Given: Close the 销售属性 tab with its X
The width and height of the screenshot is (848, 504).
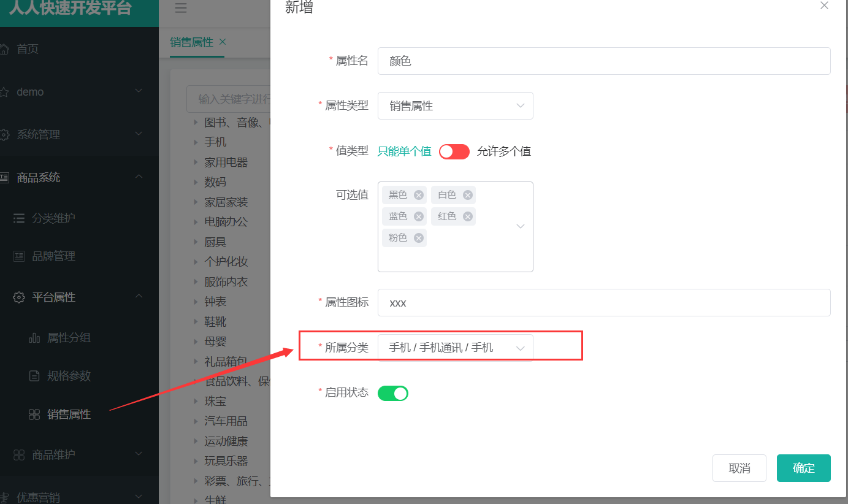Looking at the screenshot, I should [x=223, y=42].
